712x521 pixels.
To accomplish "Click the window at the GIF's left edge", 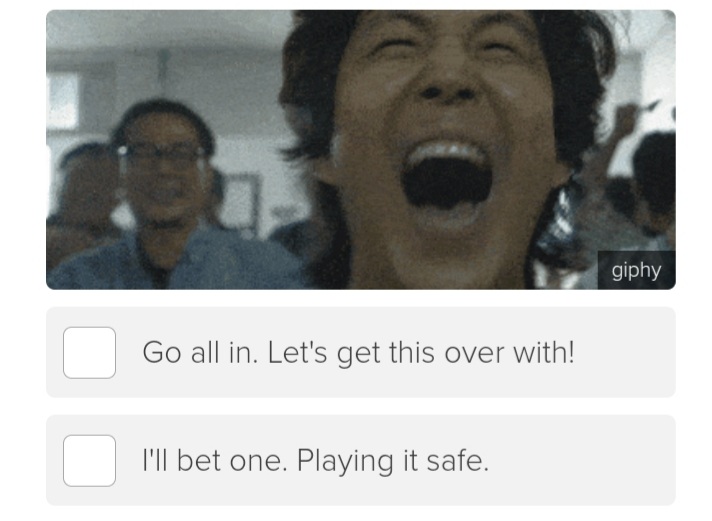I will 61,101.
